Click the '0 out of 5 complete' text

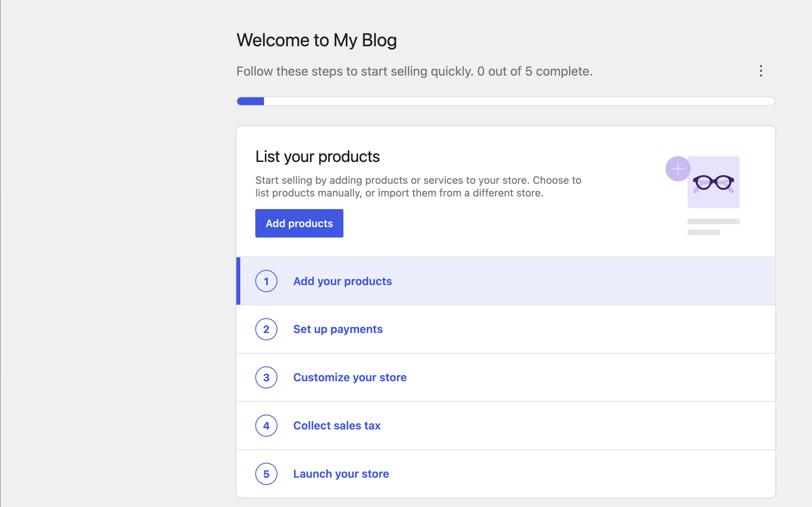click(535, 71)
